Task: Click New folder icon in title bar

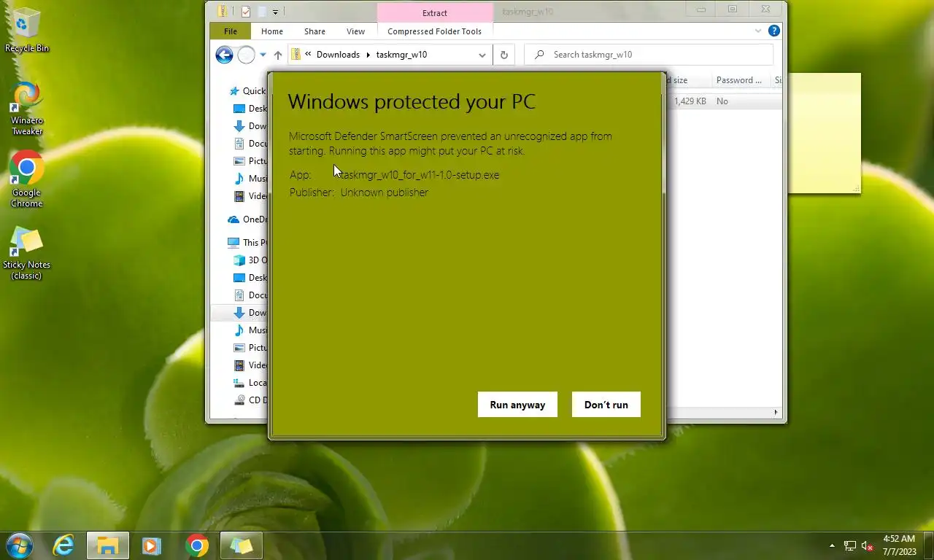Action: 261,11
